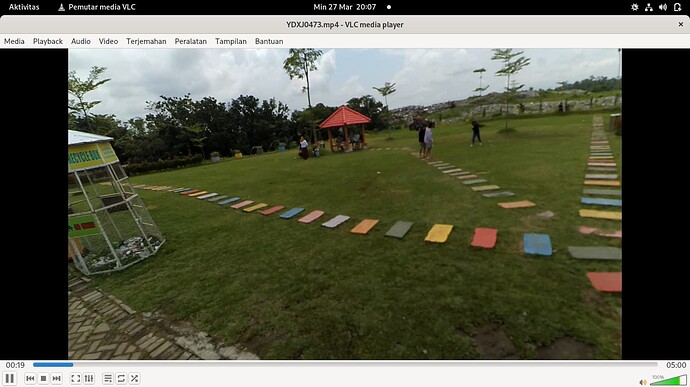
Task: Skip to next media track
Action: [x=56, y=379]
